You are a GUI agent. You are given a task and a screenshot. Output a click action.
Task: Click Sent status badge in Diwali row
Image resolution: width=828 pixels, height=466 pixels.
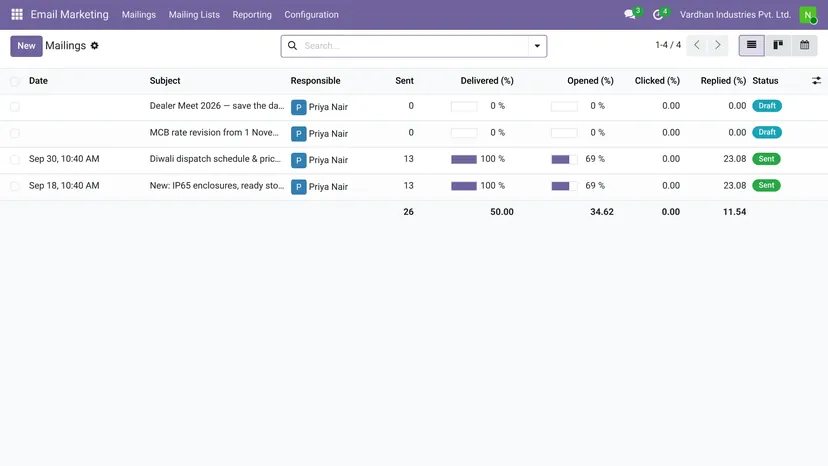766,159
